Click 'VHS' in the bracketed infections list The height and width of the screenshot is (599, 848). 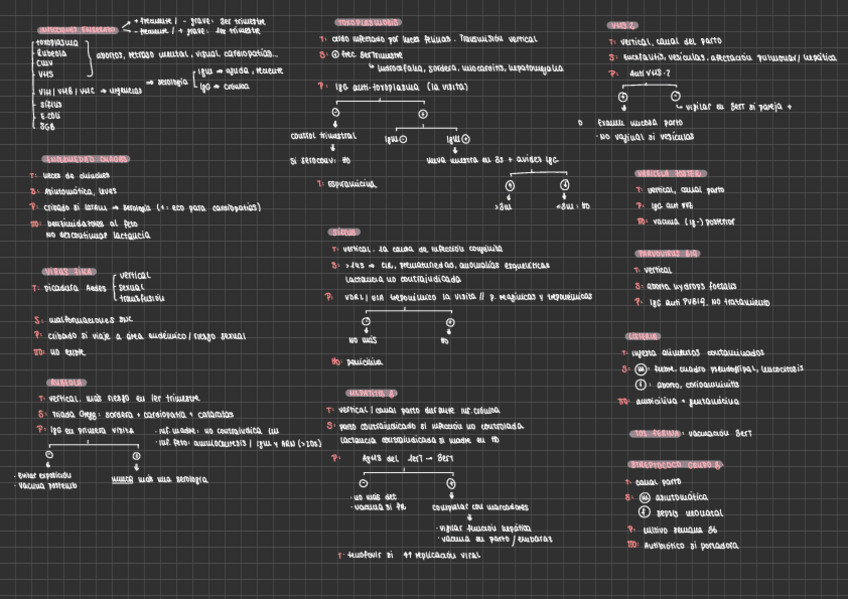pyautogui.click(x=45, y=74)
